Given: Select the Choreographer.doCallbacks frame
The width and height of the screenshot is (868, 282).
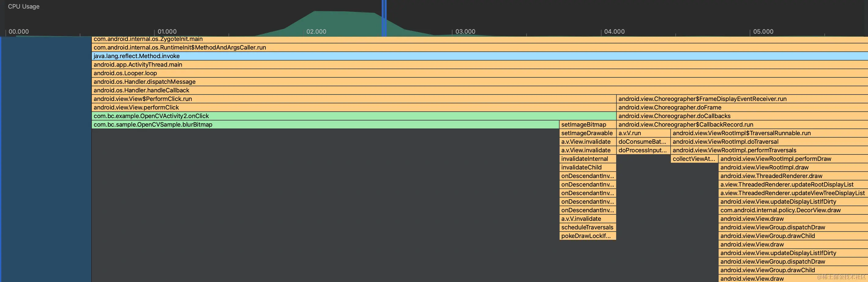Looking at the screenshot, I should [x=742, y=116].
